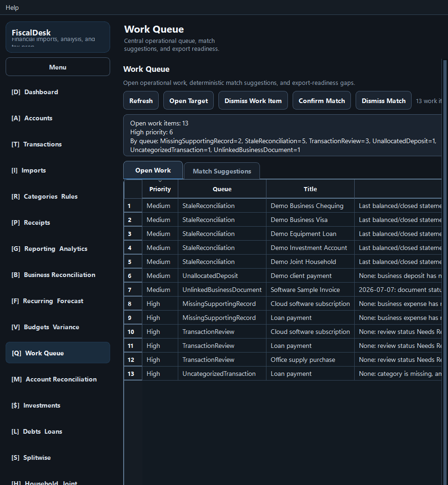
Task: Open the Imports page
Action: pyautogui.click(x=57, y=170)
